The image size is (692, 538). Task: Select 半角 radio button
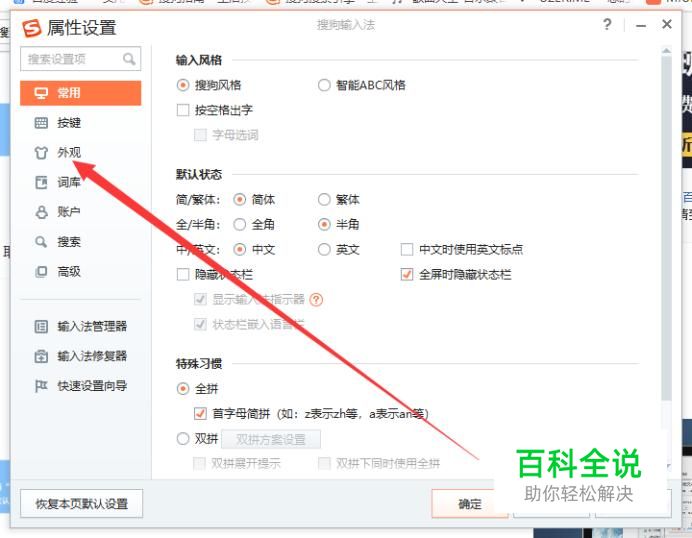click(324, 225)
